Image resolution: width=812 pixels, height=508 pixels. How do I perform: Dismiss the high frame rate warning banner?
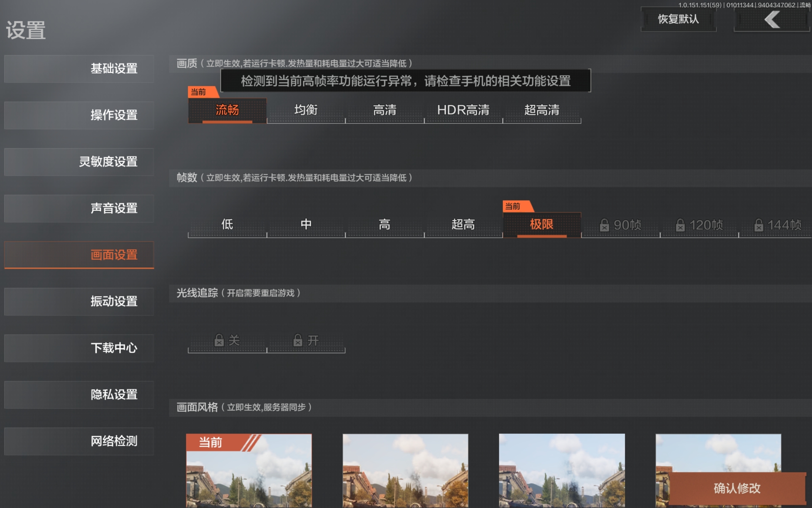pos(406,81)
